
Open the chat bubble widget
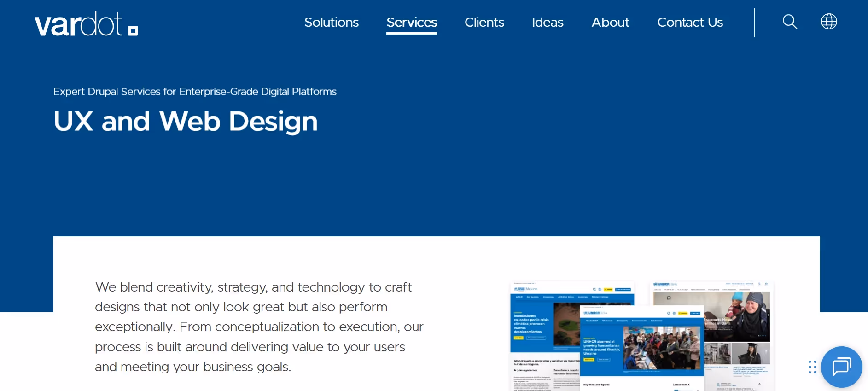[841, 367]
